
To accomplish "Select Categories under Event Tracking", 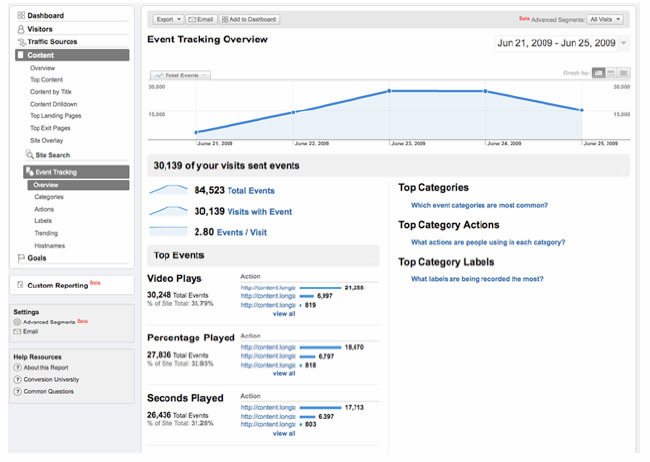I will tap(48, 197).
